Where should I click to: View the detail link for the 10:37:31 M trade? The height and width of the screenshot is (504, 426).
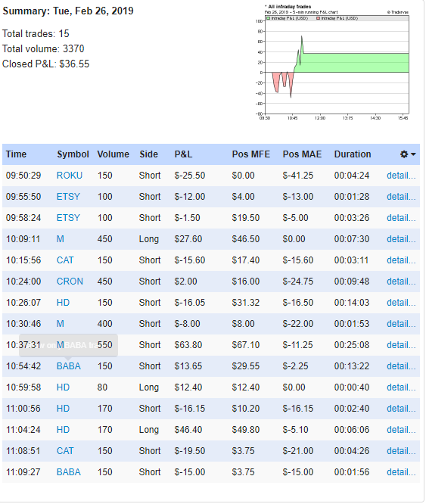401,345
